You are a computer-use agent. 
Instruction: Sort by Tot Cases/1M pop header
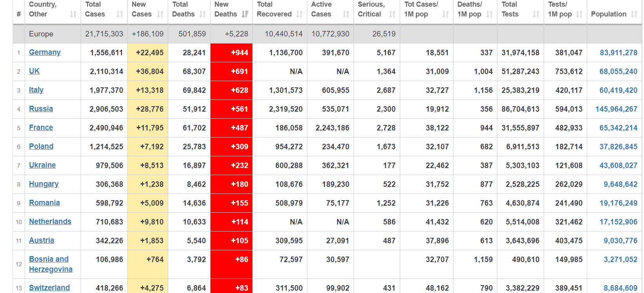[421, 9]
